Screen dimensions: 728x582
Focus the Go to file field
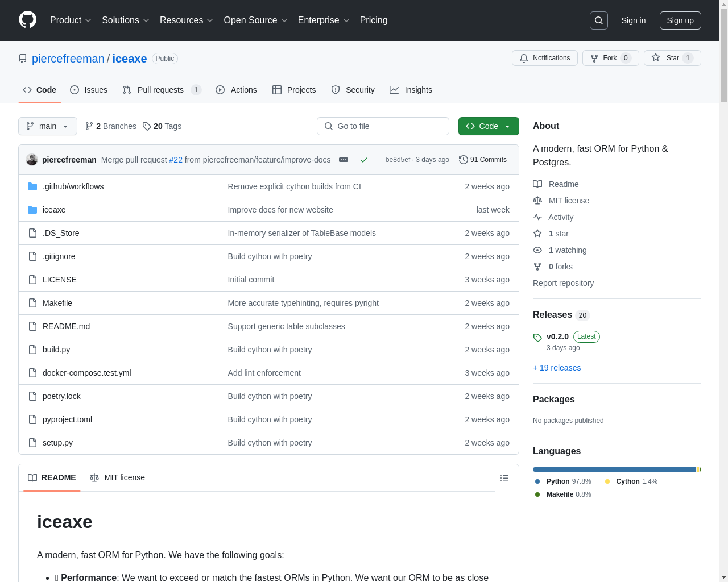(x=383, y=126)
